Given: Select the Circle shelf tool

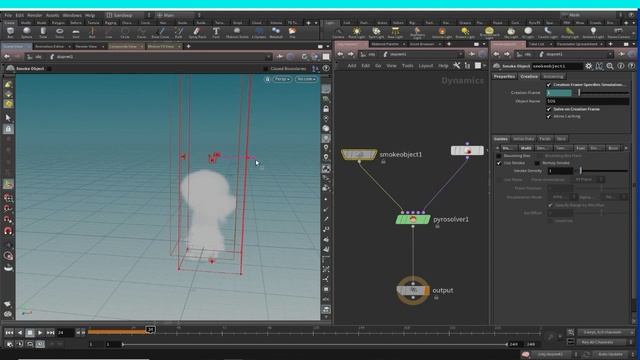Looking at the screenshot, I should 125,32.
